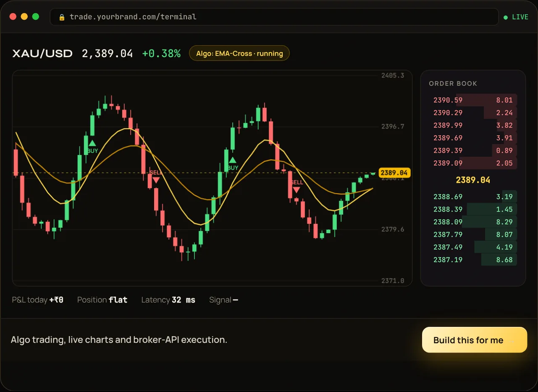Click the 2396.7 axis label

click(393, 126)
